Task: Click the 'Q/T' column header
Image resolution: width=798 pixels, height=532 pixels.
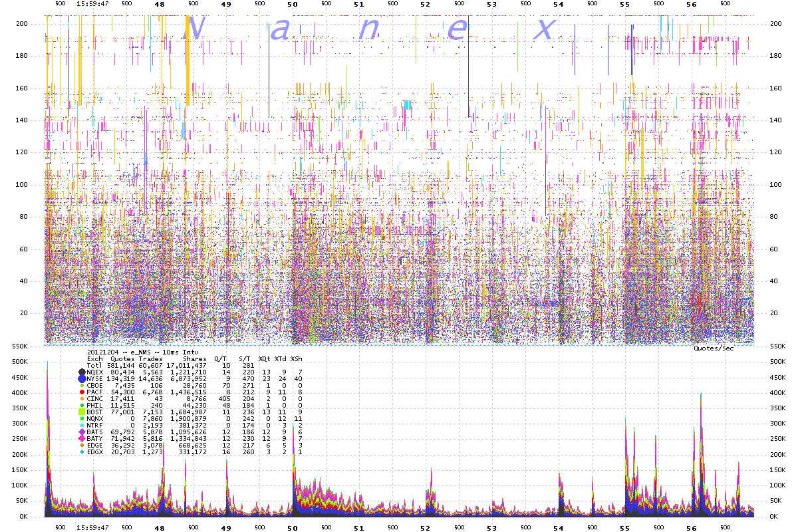Action: (220, 358)
